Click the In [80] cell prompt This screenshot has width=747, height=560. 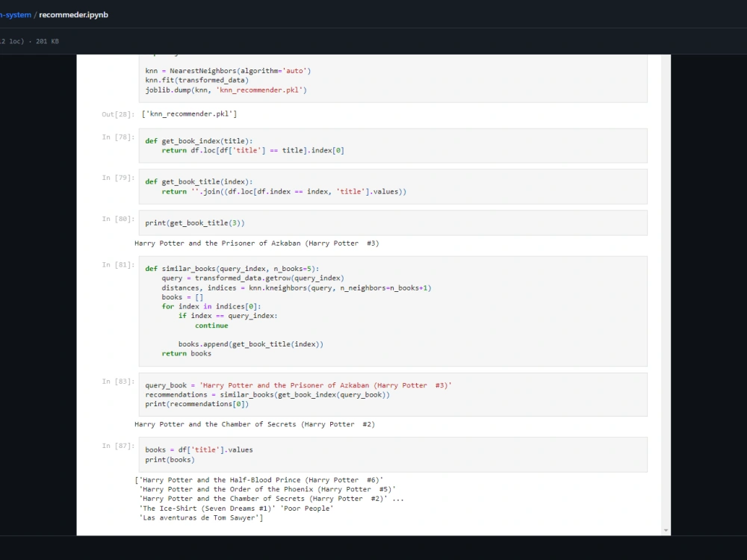(118, 219)
